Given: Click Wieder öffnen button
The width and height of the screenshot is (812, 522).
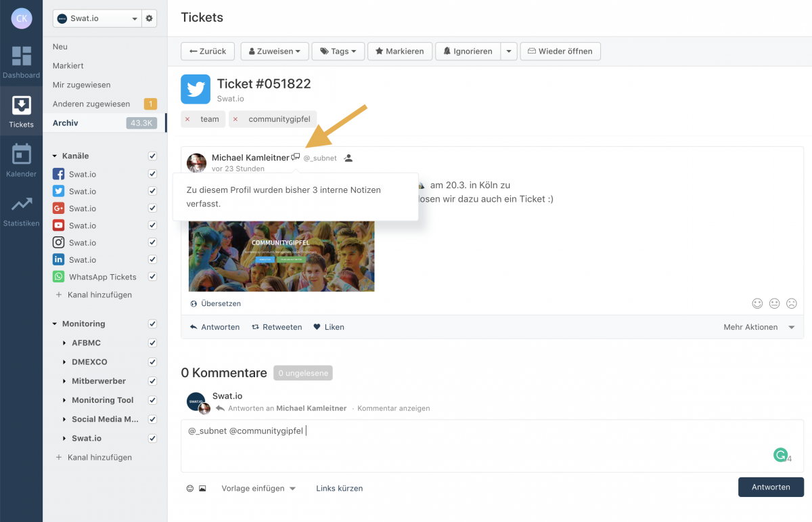Looking at the screenshot, I should pyautogui.click(x=560, y=51).
